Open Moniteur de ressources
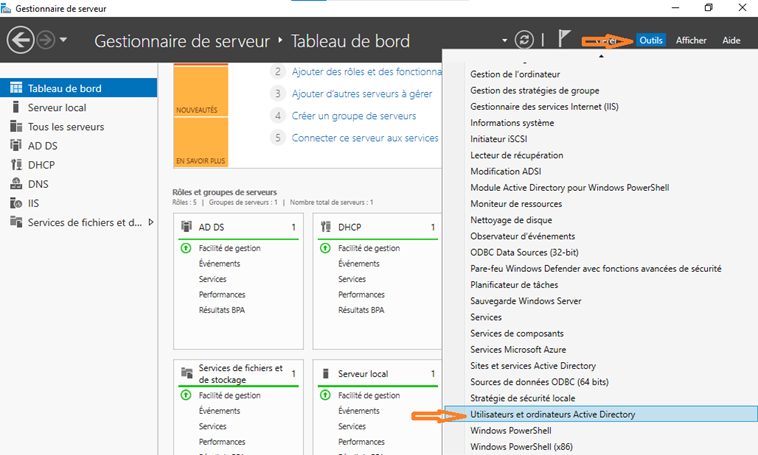This screenshot has width=758, height=455. (x=516, y=204)
